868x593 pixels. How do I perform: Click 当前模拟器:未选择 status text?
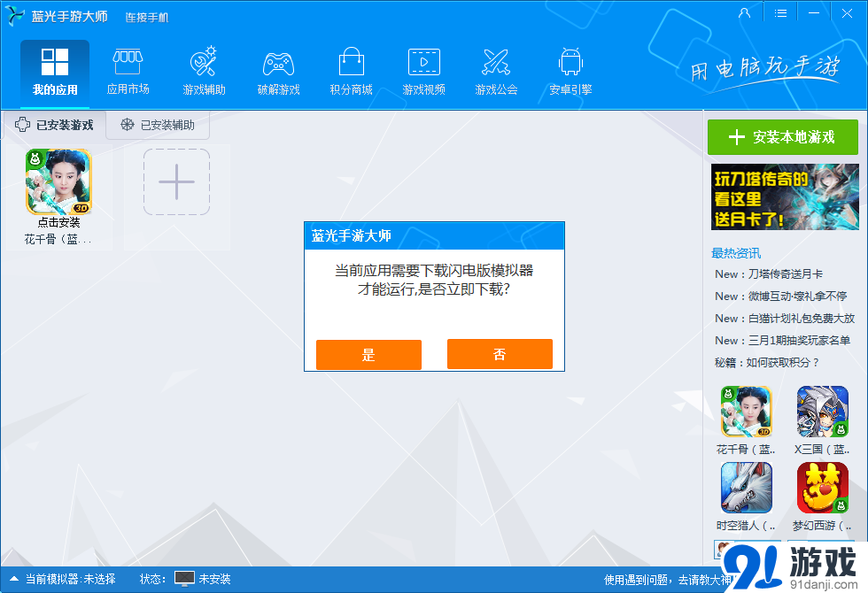(x=70, y=579)
